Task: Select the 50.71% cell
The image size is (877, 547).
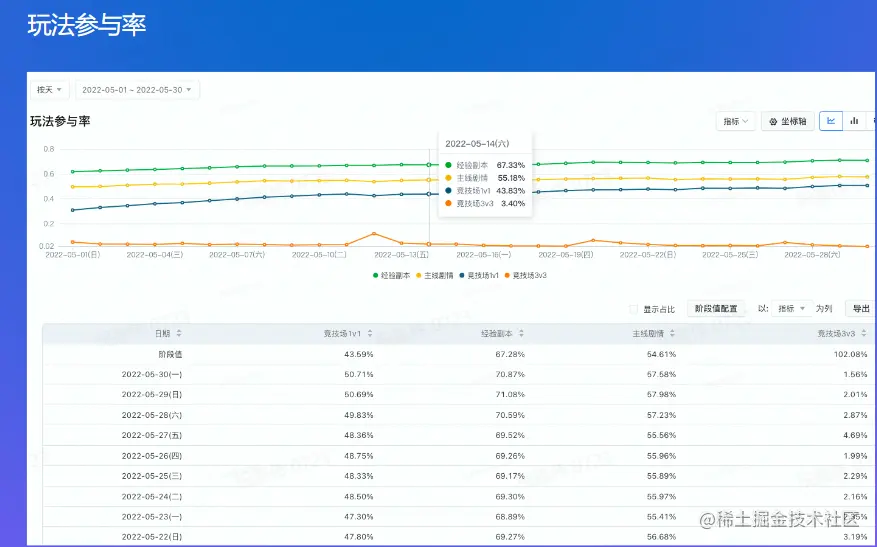Action: click(x=359, y=374)
